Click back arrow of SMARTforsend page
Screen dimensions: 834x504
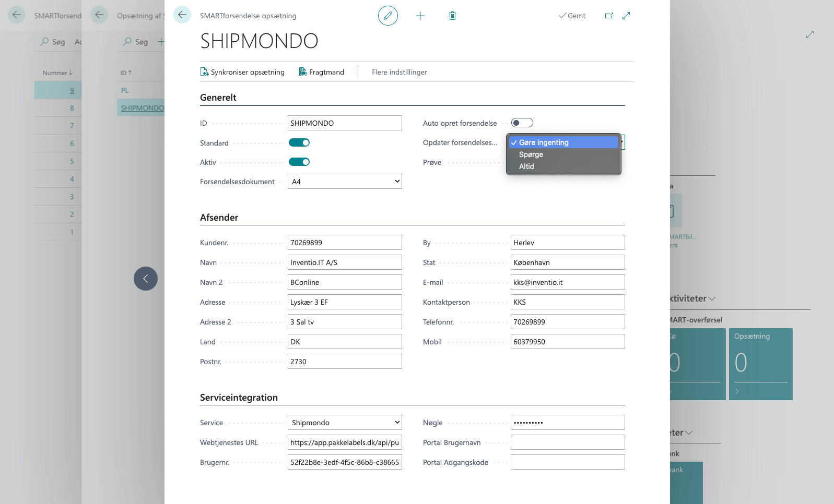point(17,15)
